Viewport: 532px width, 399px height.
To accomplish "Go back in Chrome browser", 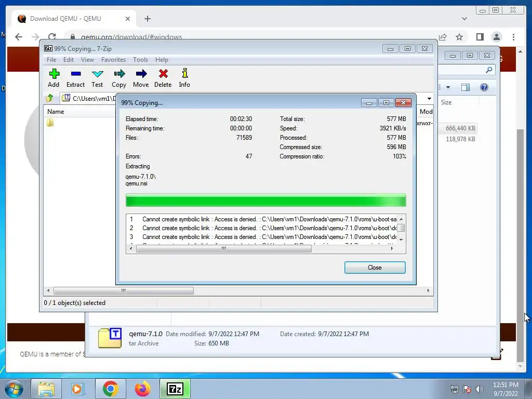I will [x=19, y=37].
